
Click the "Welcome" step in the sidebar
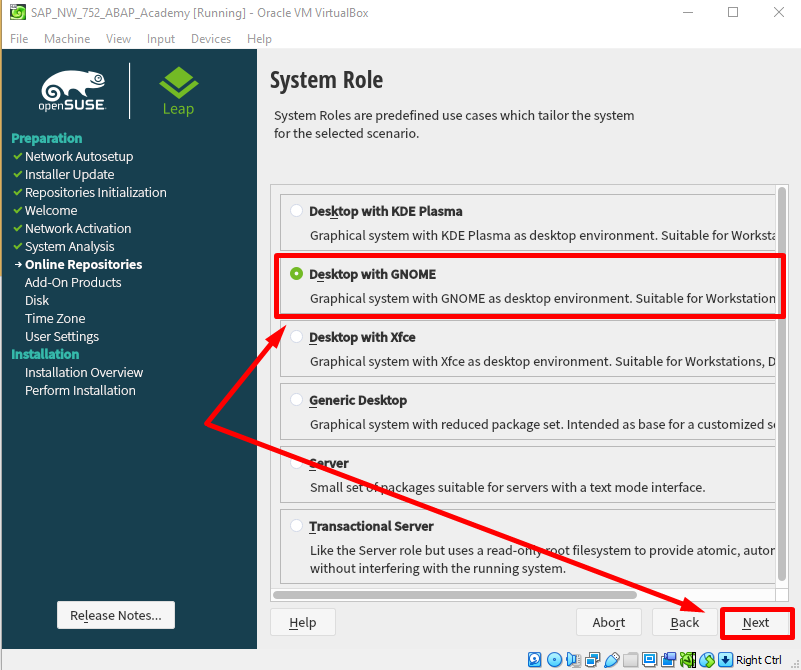point(51,210)
